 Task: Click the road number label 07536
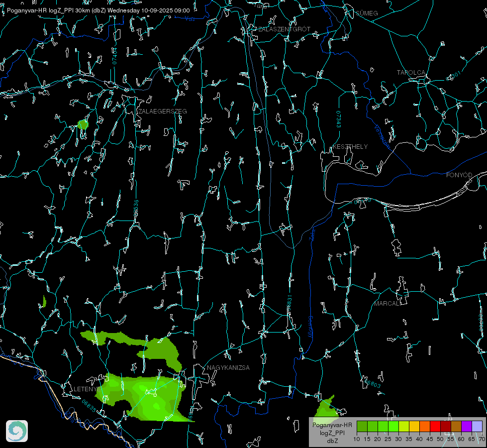click(x=136, y=208)
